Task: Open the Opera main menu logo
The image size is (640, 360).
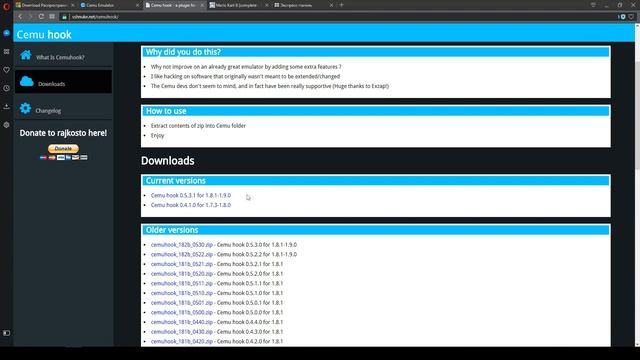Action: (x=6, y=6)
